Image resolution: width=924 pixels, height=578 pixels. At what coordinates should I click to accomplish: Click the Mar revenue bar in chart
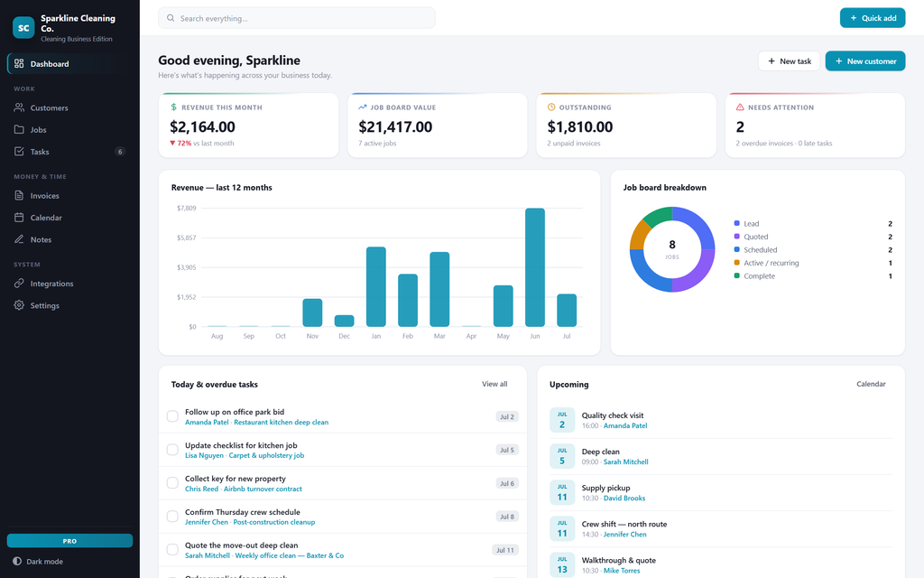tap(439, 289)
